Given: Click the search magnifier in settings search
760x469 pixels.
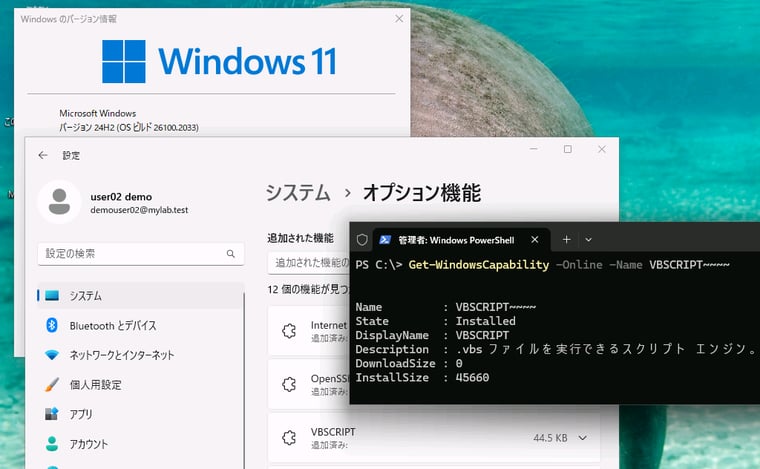Looking at the screenshot, I should [x=231, y=253].
